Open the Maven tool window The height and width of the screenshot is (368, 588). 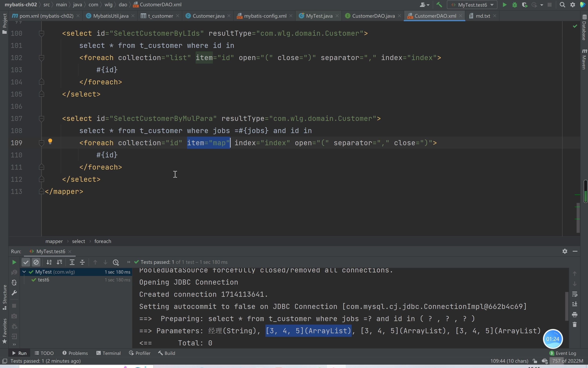tap(584, 59)
